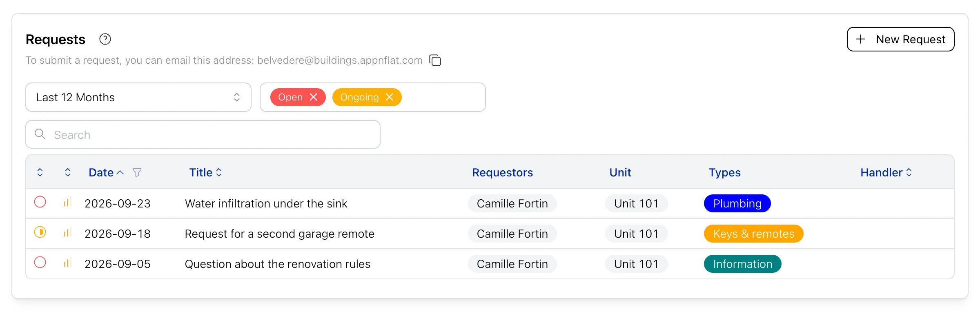Click open status circle for Water infiltration row
The image size is (980, 312).
pos(40,202)
